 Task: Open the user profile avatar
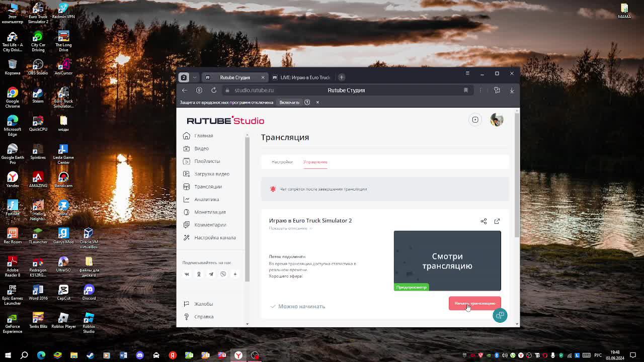click(x=497, y=120)
